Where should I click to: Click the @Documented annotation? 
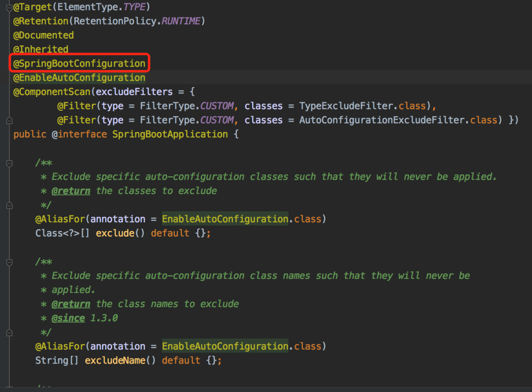pos(43,35)
